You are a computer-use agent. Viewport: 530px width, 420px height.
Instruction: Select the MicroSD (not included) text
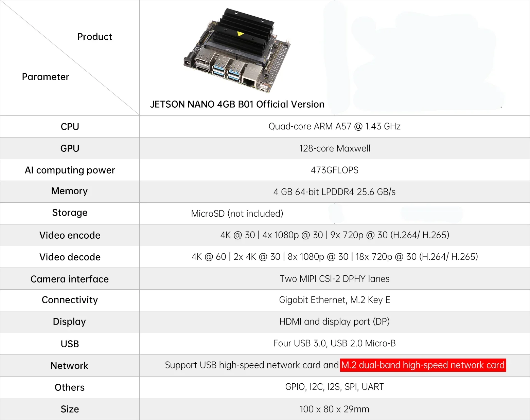pyautogui.click(x=237, y=214)
